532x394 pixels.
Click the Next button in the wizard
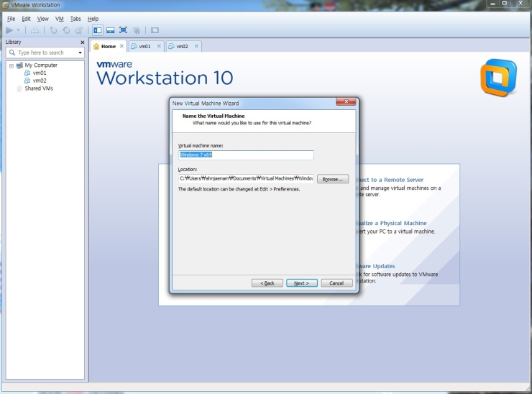tap(302, 283)
